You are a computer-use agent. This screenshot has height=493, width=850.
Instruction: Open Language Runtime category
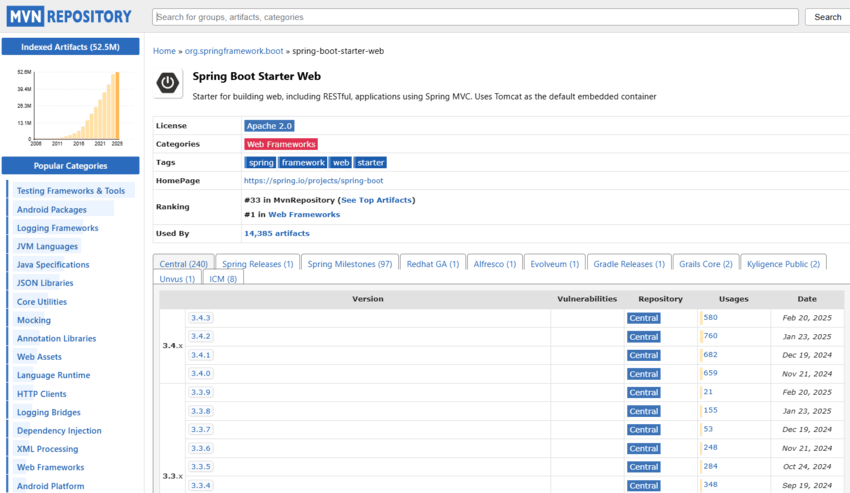53,375
